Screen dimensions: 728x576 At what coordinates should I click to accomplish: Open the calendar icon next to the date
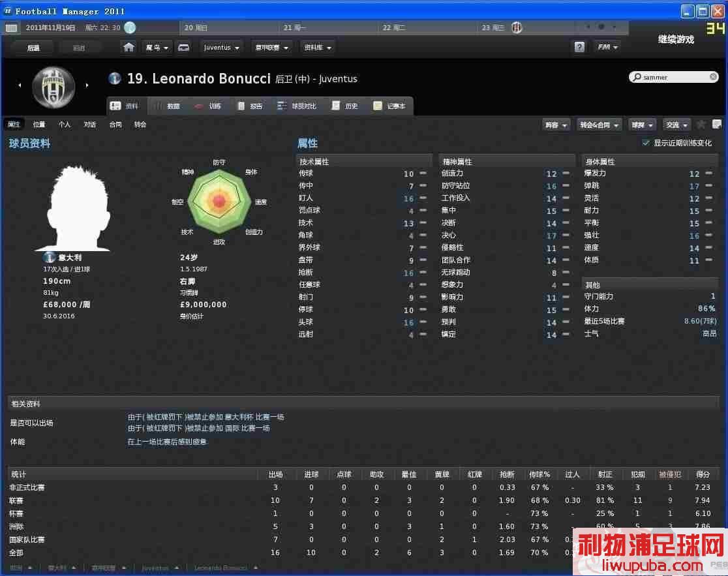11,28
